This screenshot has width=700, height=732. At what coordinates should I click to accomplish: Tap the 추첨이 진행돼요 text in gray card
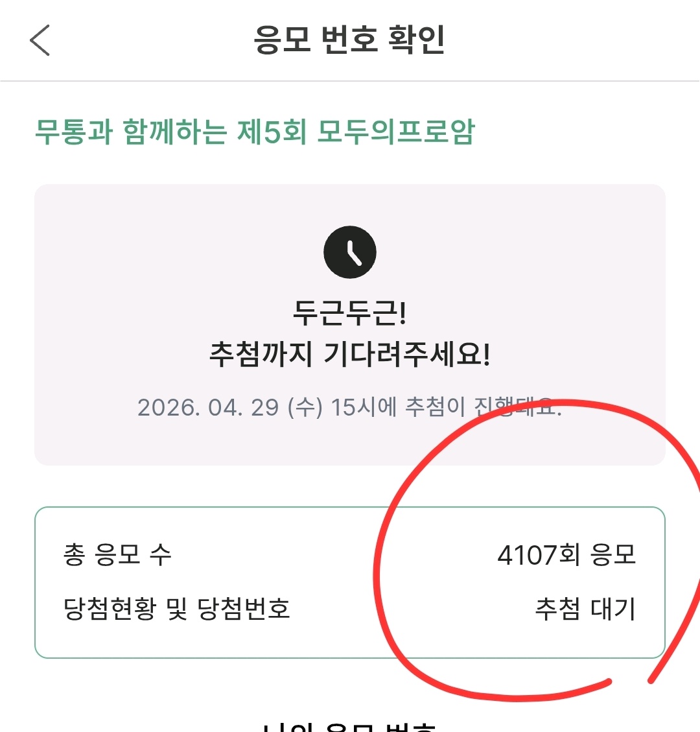pyautogui.click(x=483, y=407)
